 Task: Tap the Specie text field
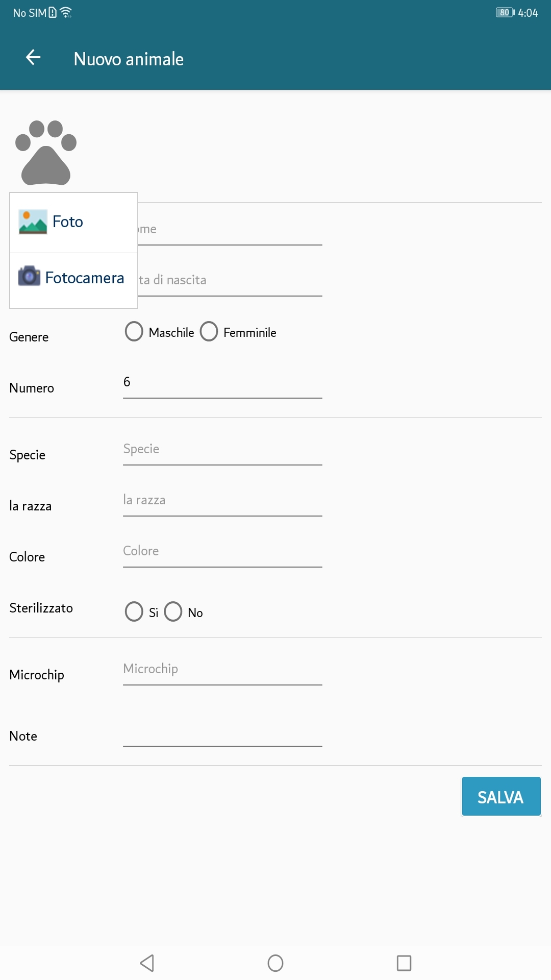tap(222, 449)
